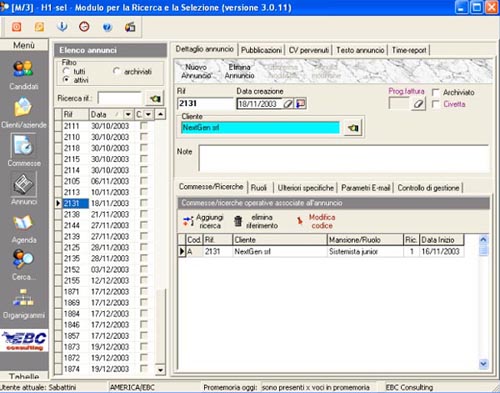This screenshot has height=393, width=500.
Task: Switch to the Time-report tab
Action: [409, 50]
